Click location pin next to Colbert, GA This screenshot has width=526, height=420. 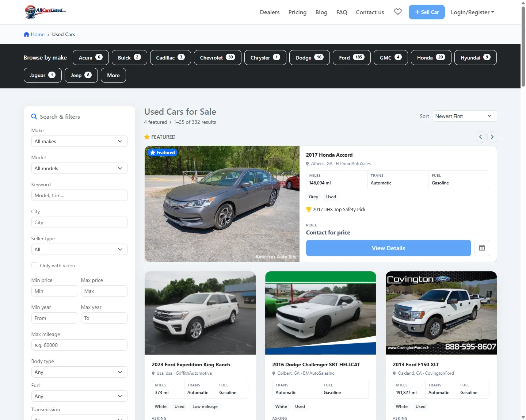(274, 373)
